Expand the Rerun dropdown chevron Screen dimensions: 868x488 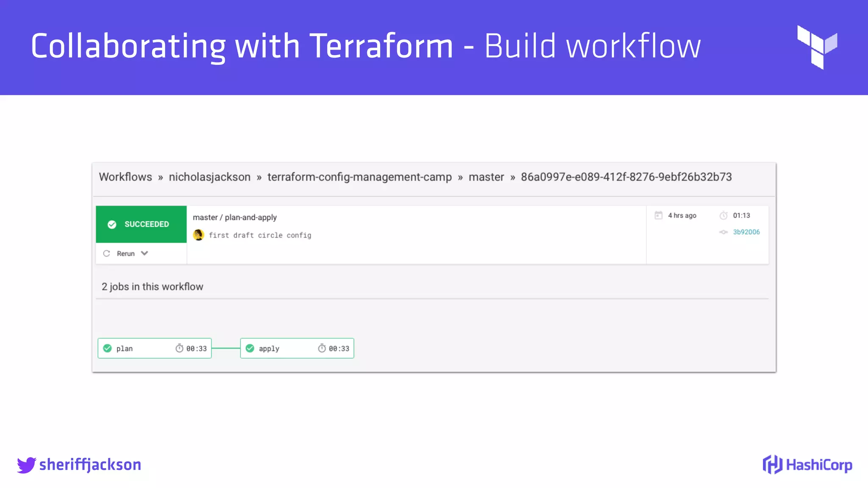pos(145,253)
